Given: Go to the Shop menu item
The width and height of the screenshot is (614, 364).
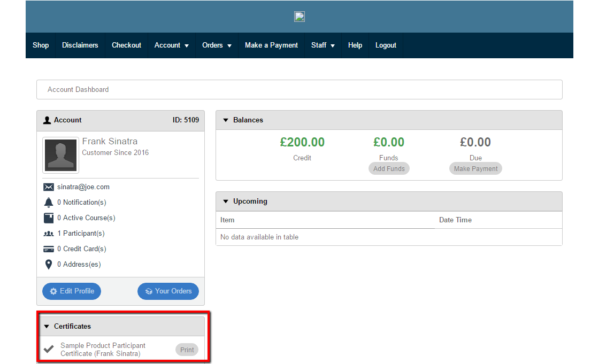Looking at the screenshot, I should pyautogui.click(x=41, y=45).
